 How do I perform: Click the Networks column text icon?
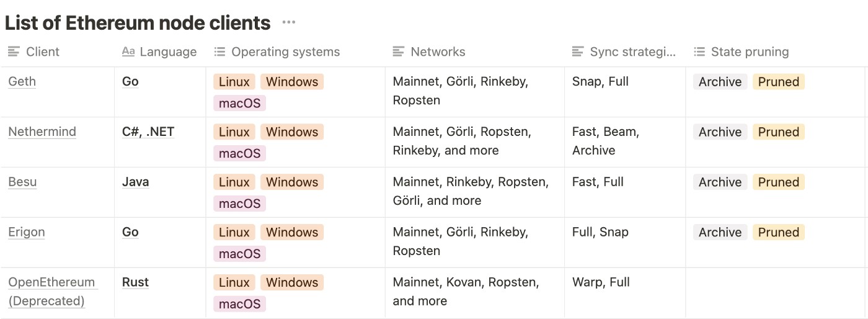click(x=399, y=52)
